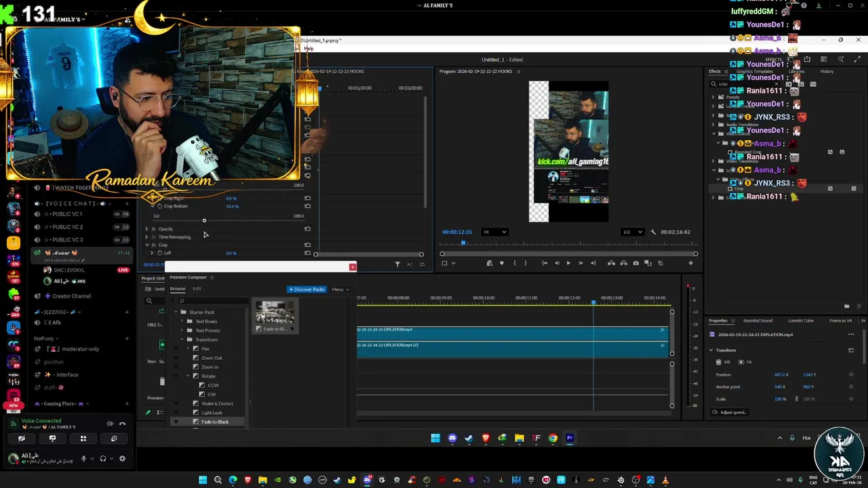Open the Premiere quick export share icon

coord(807,60)
